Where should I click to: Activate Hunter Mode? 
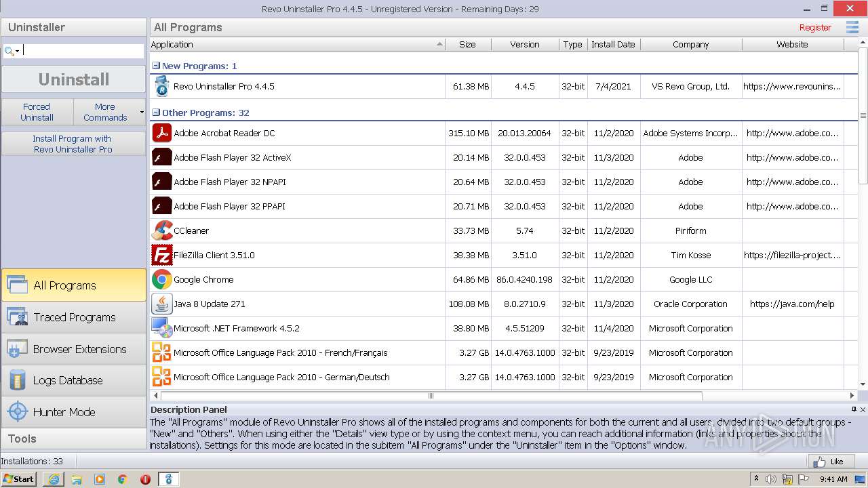pyautogui.click(x=73, y=412)
